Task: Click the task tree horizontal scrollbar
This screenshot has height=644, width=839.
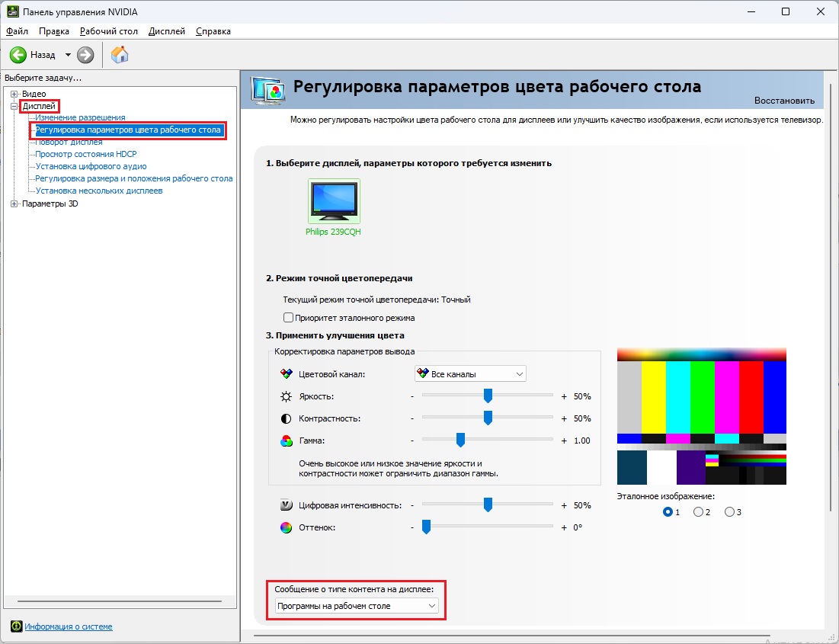Action: click(120, 601)
